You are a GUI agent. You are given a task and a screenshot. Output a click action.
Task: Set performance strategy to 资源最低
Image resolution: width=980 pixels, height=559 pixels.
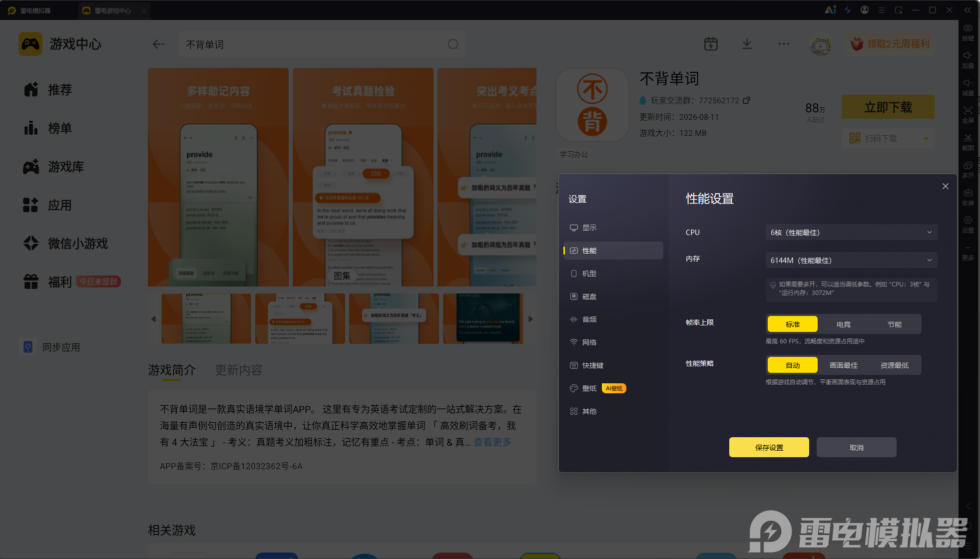coord(895,365)
